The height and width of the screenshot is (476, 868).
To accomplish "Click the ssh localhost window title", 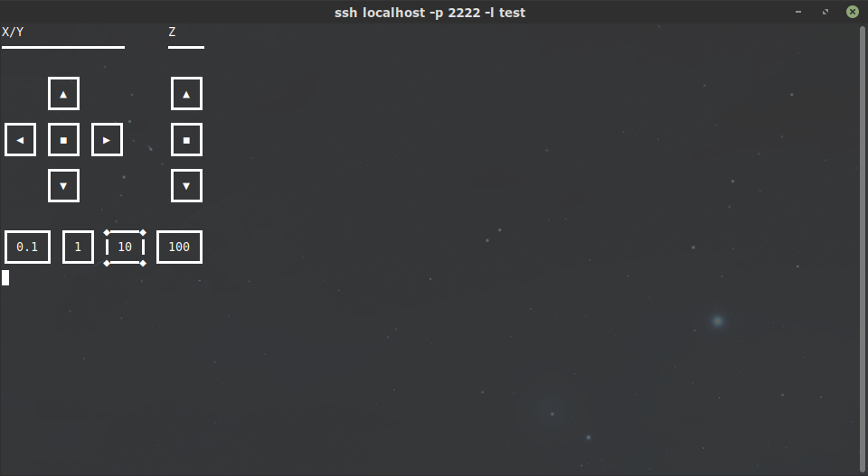I will pyautogui.click(x=429, y=12).
